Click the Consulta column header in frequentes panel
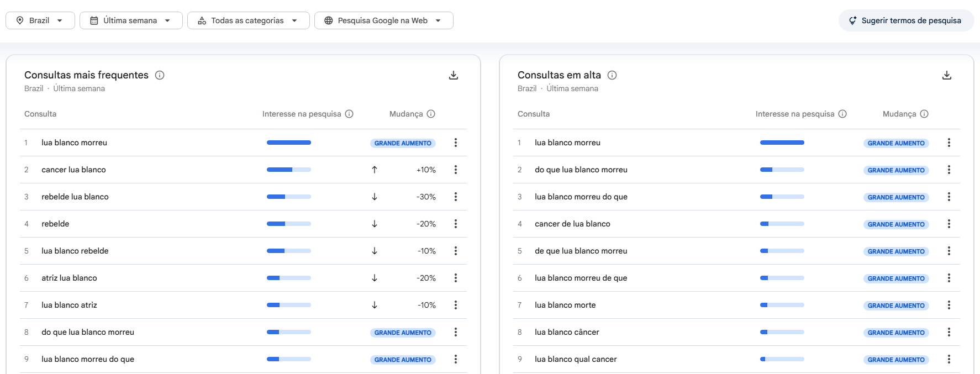This screenshot has height=374, width=980. [x=40, y=114]
